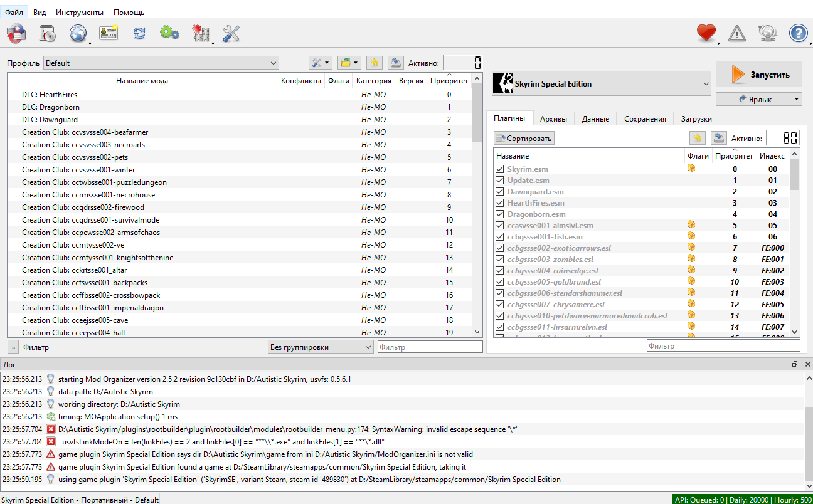Open executables editor gears icon
The image size is (813, 504).
click(169, 34)
